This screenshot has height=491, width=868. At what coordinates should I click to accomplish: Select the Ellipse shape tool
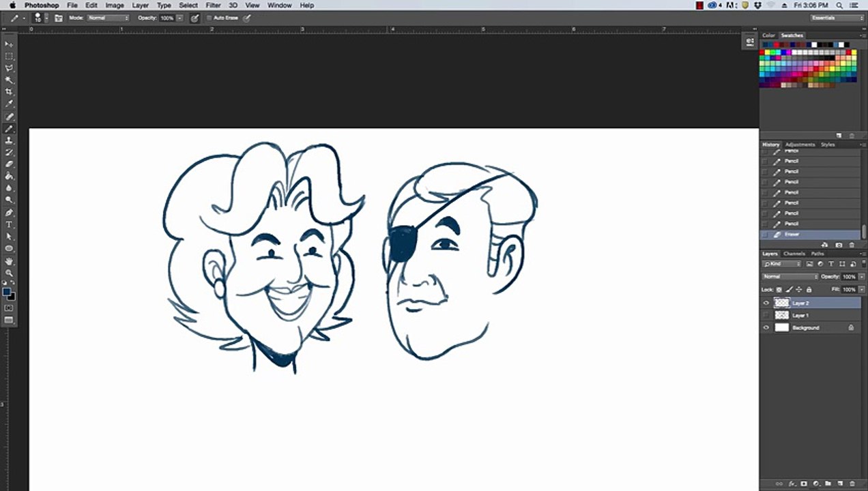click(x=10, y=248)
